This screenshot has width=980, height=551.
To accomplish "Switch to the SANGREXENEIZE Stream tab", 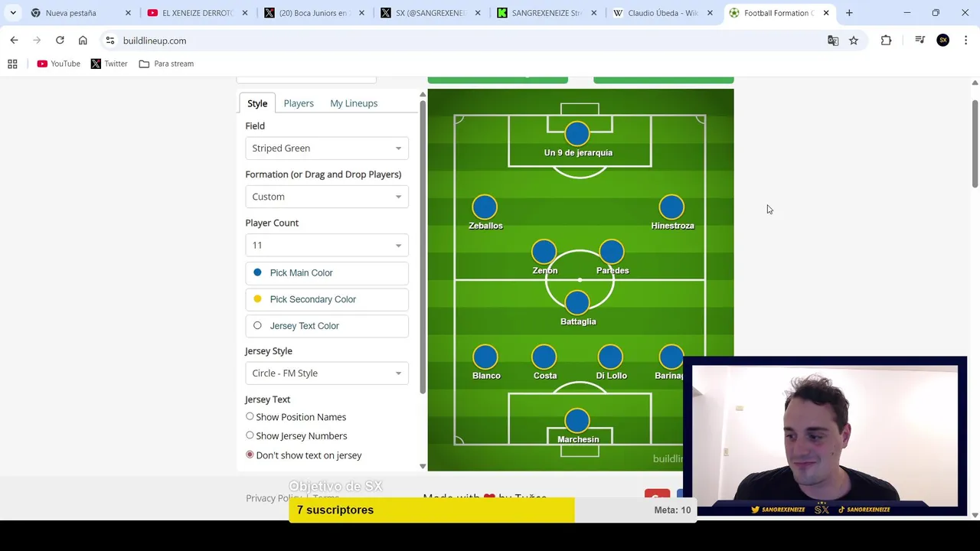I will pyautogui.click(x=547, y=13).
